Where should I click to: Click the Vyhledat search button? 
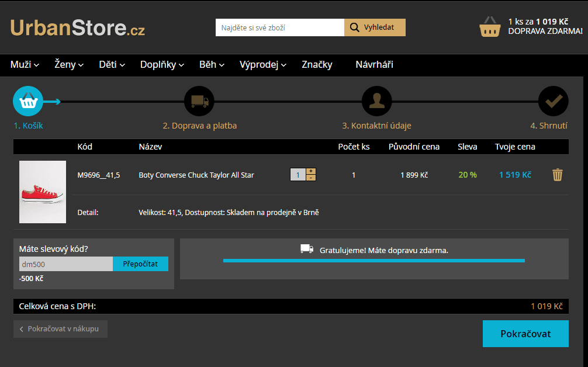(x=375, y=27)
